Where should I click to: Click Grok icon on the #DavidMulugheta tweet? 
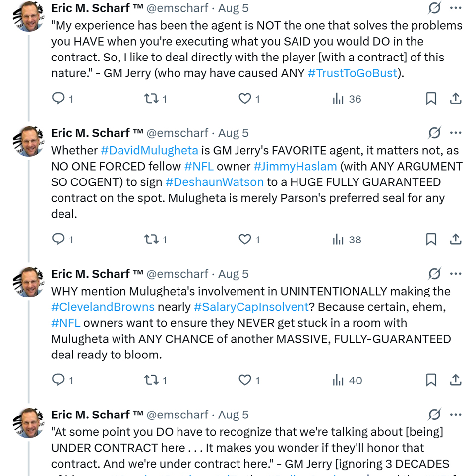[434, 133]
